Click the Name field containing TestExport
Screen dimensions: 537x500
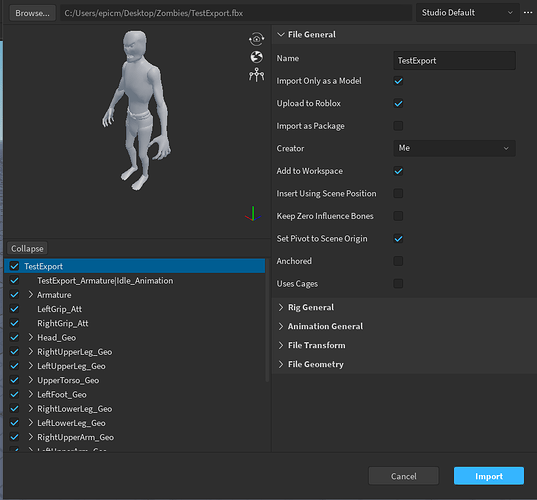pyautogui.click(x=454, y=61)
